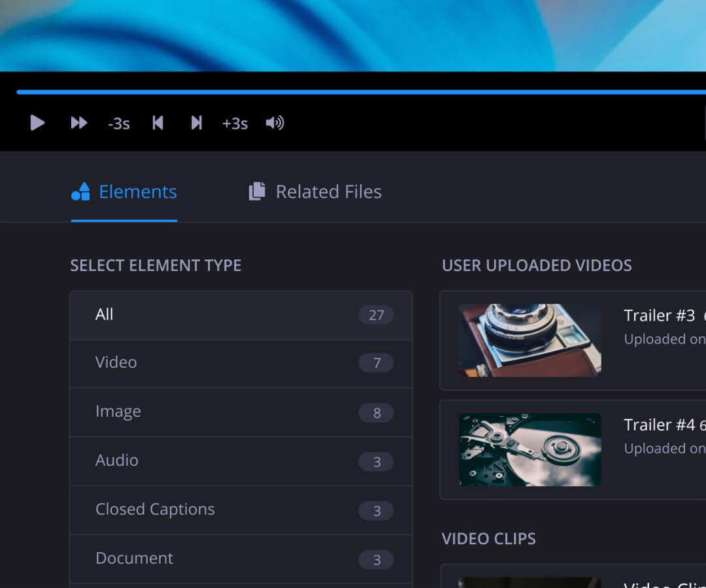
Task: Choose Closed Captions from element types
Action: [241, 510]
